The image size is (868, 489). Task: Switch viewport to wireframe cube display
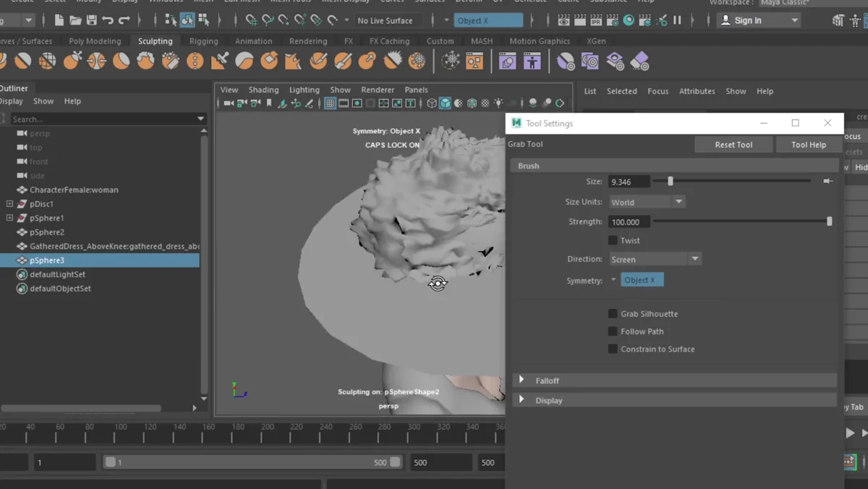click(432, 103)
